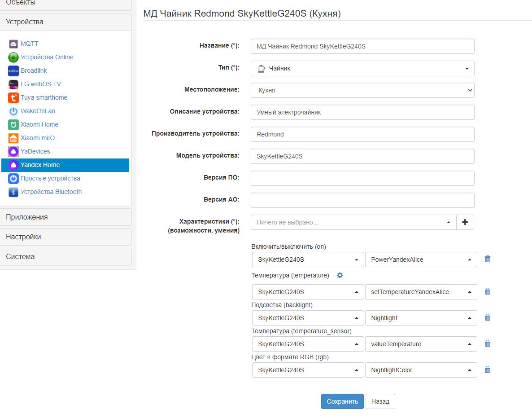Open the Настройки menu section
The width and height of the screenshot is (532, 418).
pos(66,237)
